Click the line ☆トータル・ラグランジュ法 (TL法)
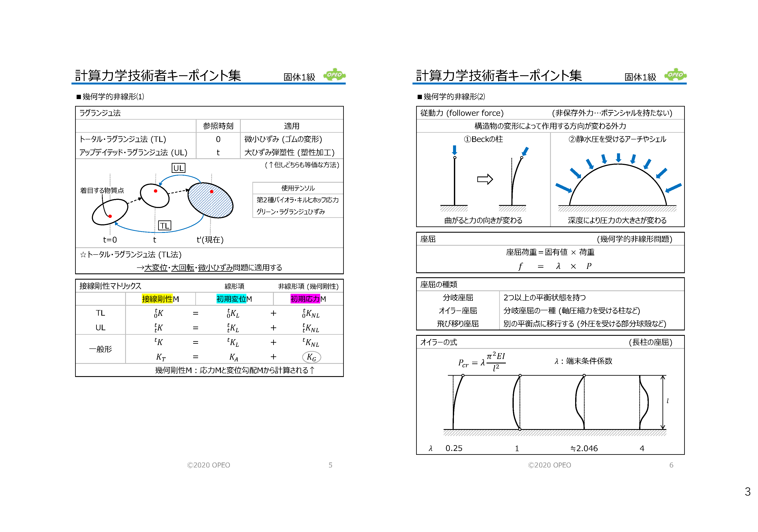 pos(131,255)
